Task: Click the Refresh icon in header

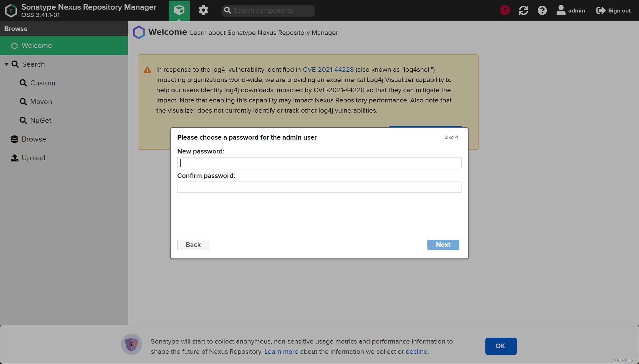Action: pos(523,10)
